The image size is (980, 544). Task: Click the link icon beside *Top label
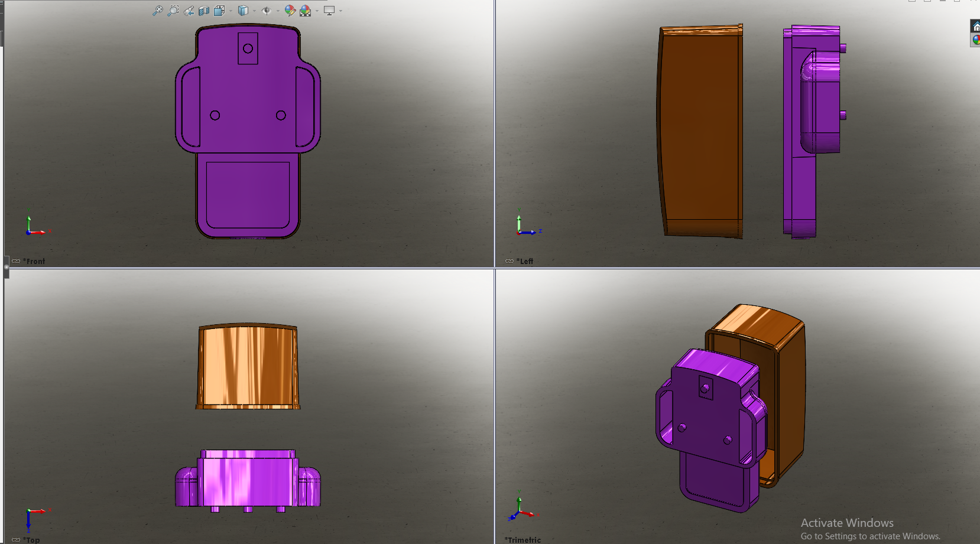tap(16, 540)
